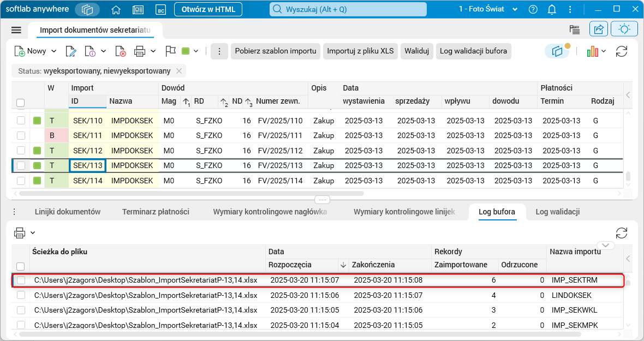Select the Import dokumentów sekretariatu tab

(95, 30)
